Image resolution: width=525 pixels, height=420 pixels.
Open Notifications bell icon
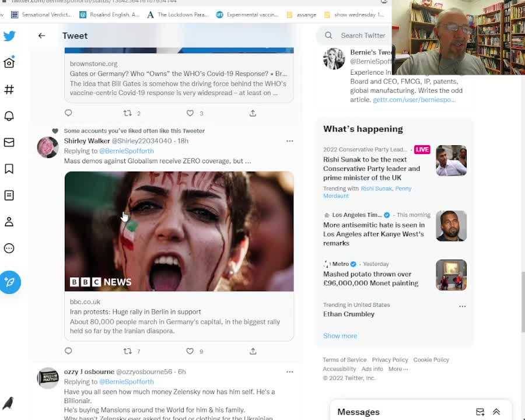click(9, 116)
